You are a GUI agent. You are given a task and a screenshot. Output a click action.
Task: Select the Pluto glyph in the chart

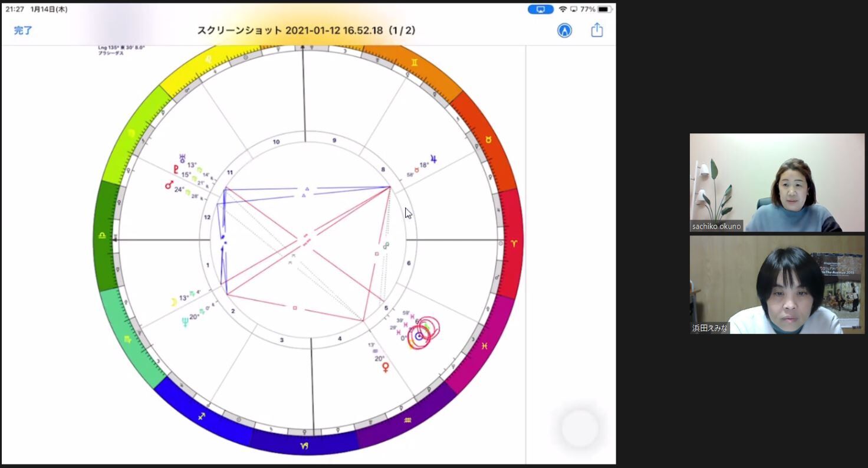point(176,170)
